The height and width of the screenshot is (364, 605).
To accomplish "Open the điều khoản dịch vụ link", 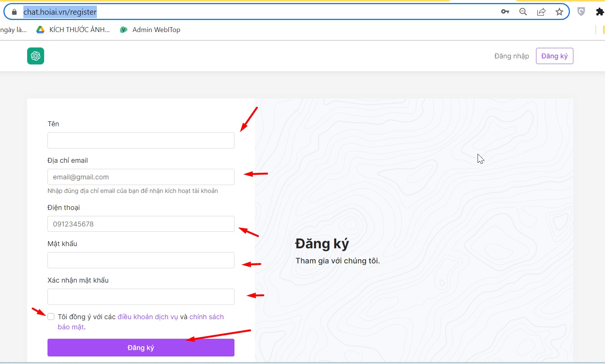I will click(x=147, y=317).
